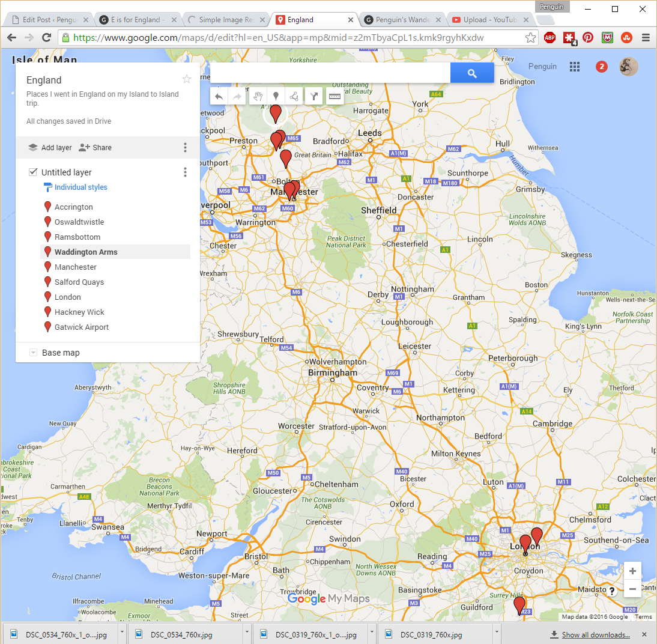The width and height of the screenshot is (657, 644).
Task: Select Waddington Arms in the layer list
Action: (115, 252)
